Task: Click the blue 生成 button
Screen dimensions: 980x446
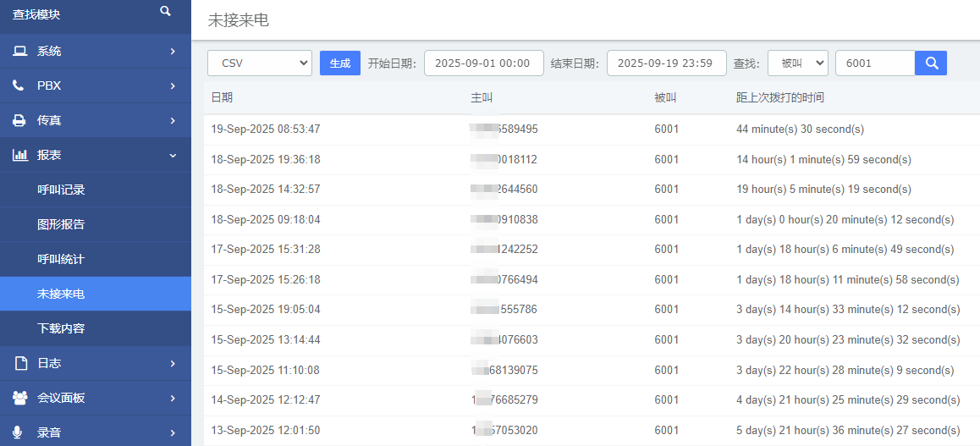Action: (x=339, y=63)
